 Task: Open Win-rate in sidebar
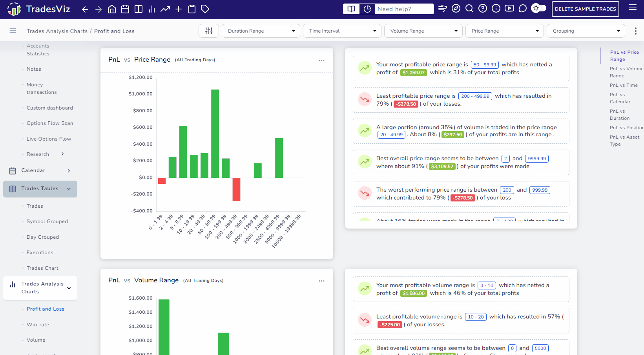(38, 325)
